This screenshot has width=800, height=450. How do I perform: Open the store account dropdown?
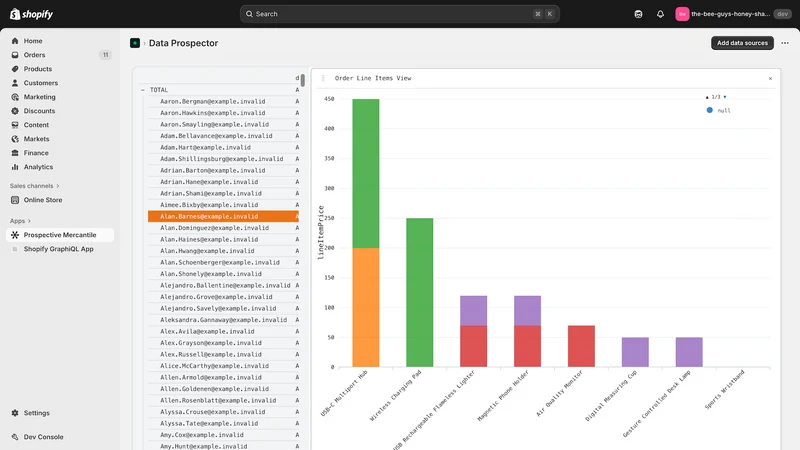[x=733, y=14]
